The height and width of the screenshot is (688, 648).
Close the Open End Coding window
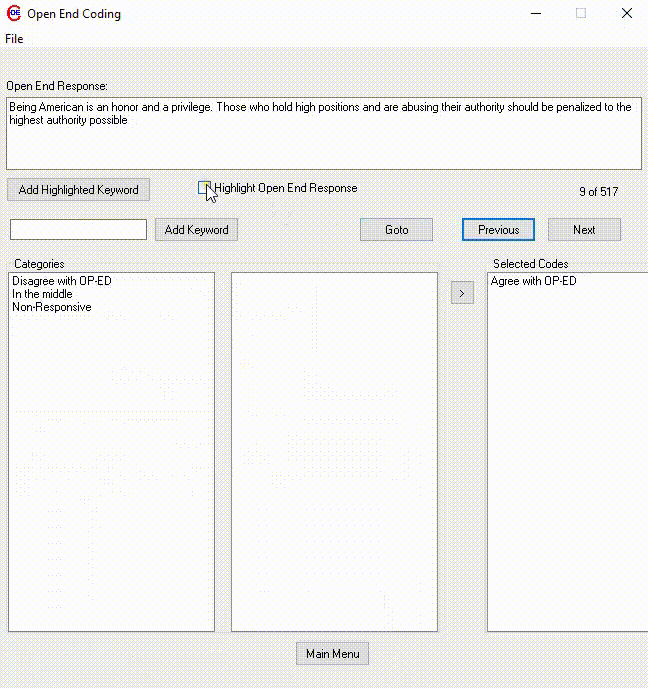[627, 14]
